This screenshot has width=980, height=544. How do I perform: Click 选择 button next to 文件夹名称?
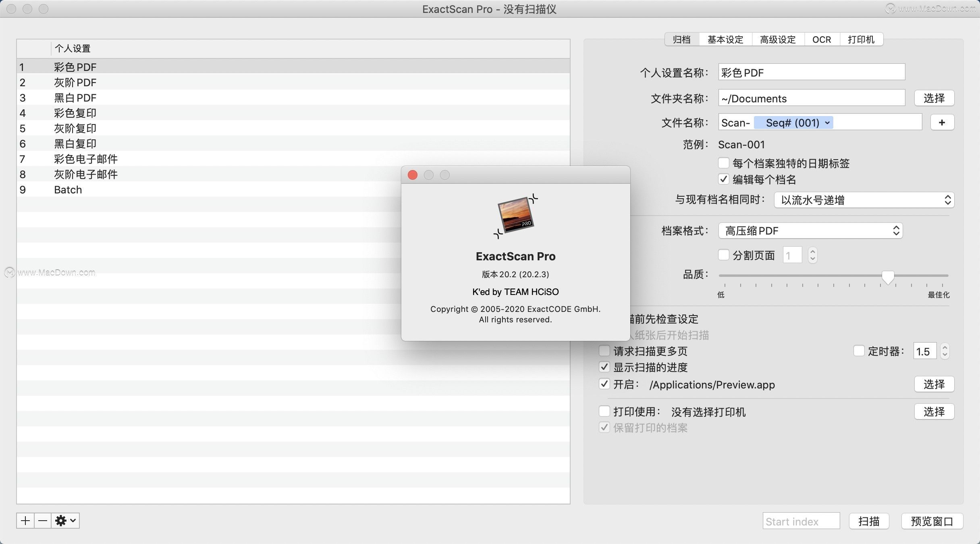click(x=934, y=98)
